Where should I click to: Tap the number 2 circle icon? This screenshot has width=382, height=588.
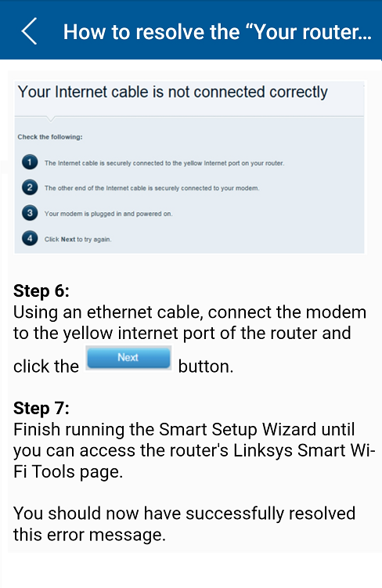tap(30, 187)
